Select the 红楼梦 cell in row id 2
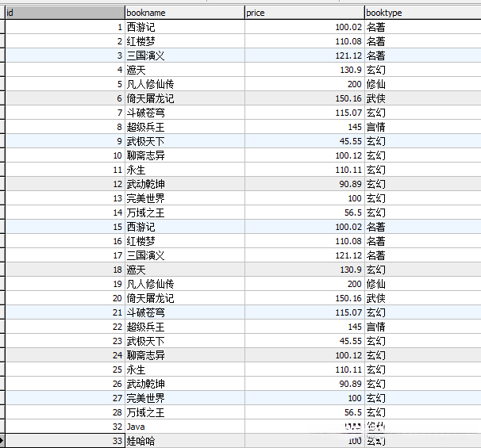Viewport: 481px width, 448px height. tap(185, 41)
